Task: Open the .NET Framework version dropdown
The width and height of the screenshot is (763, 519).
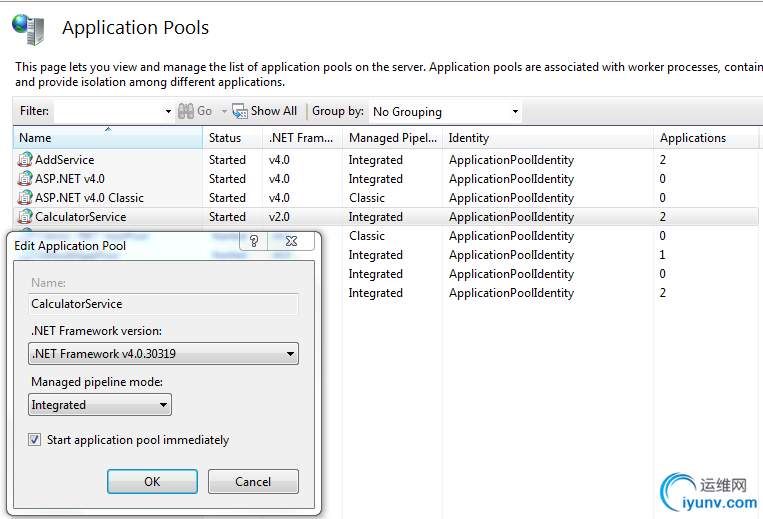Action: pyautogui.click(x=290, y=354)
